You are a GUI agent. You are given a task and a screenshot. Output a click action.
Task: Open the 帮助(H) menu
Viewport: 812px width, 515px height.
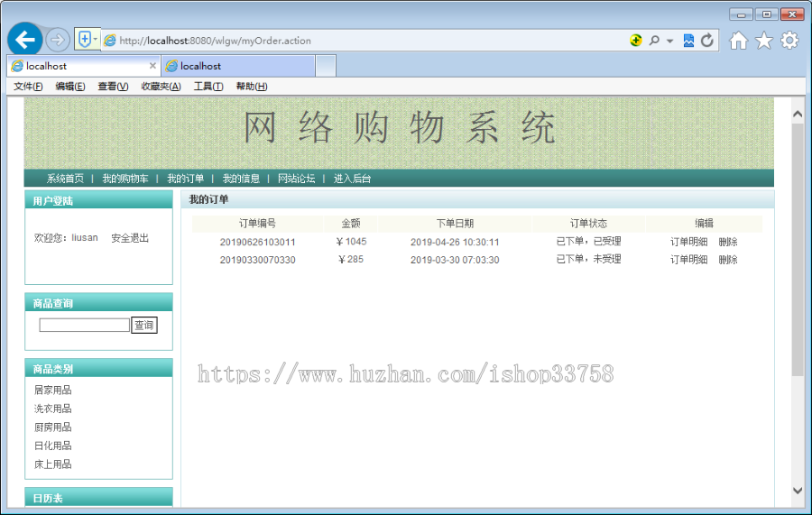pos(252,87)
